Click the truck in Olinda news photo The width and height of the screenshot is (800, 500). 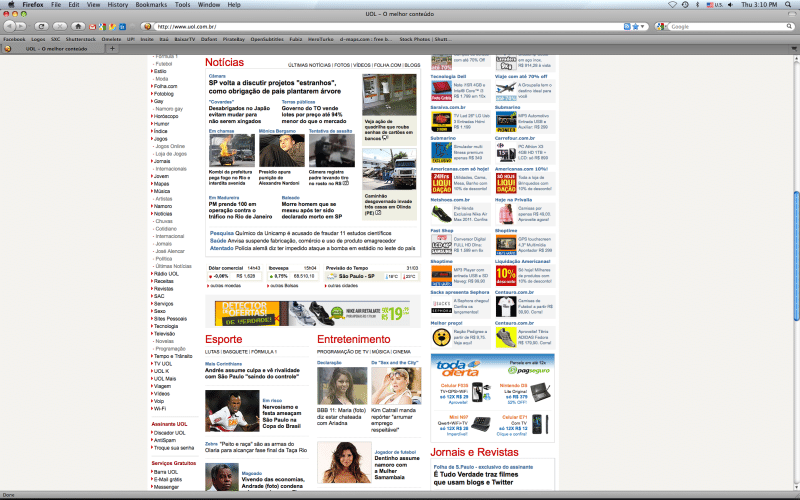tap(389, 169)
